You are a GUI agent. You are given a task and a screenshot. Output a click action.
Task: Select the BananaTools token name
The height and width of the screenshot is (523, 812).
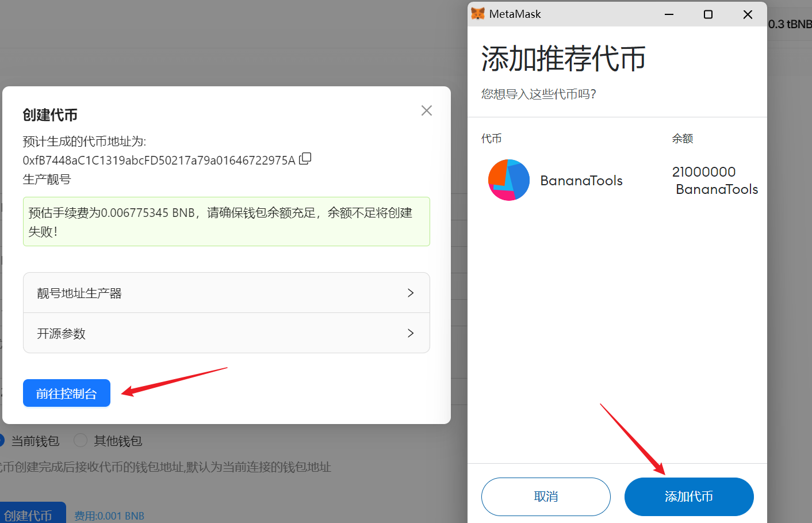[581, 181]
